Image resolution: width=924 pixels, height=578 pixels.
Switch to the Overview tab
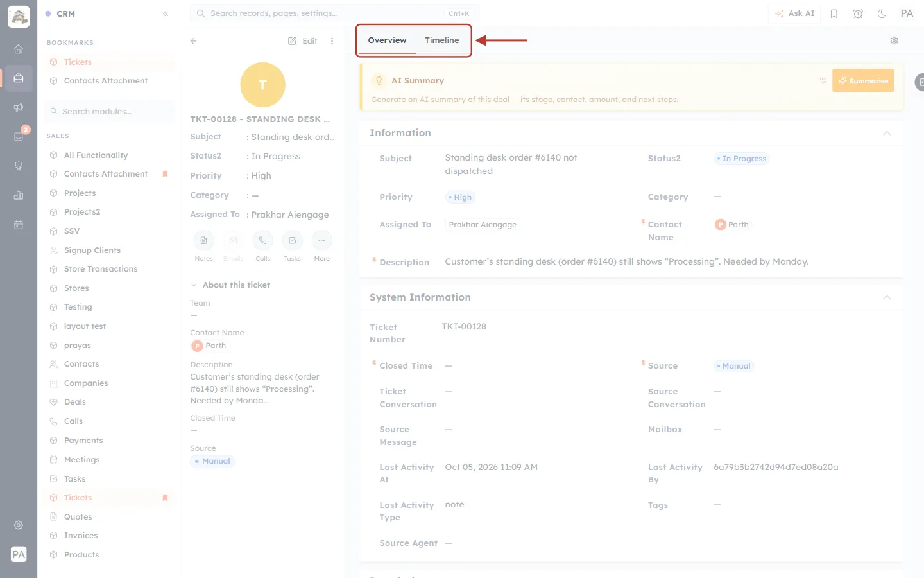tap(387, 40)
